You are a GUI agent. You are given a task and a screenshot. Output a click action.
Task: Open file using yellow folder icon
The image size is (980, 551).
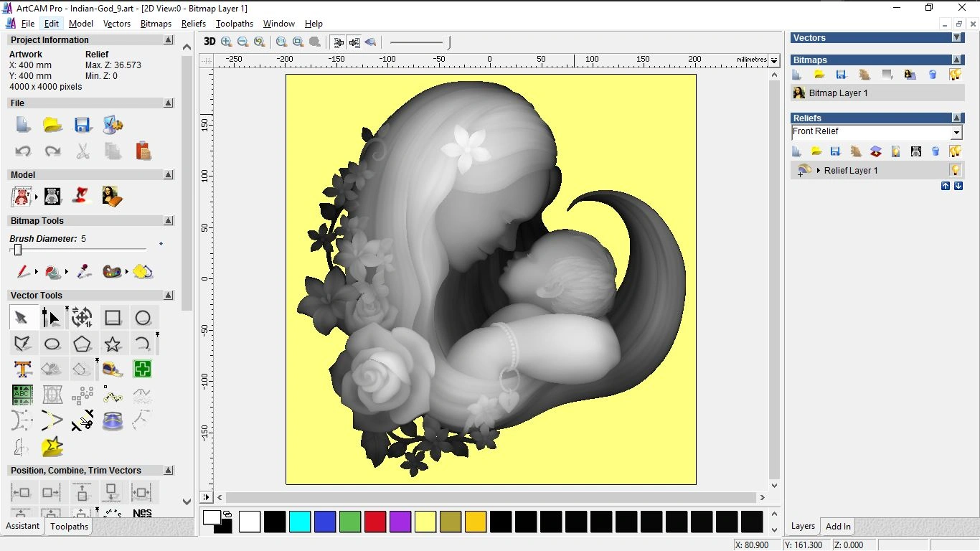[52, 125]
